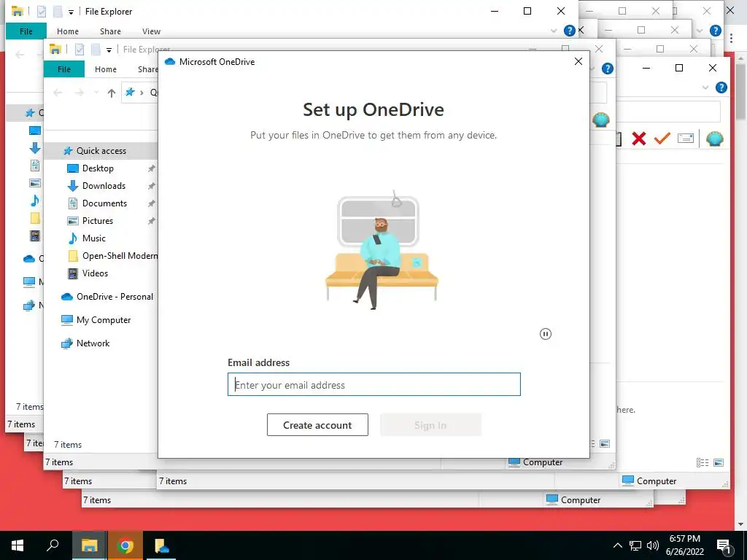Open OneDrive - Personal in navigation tree

[115, 296]
